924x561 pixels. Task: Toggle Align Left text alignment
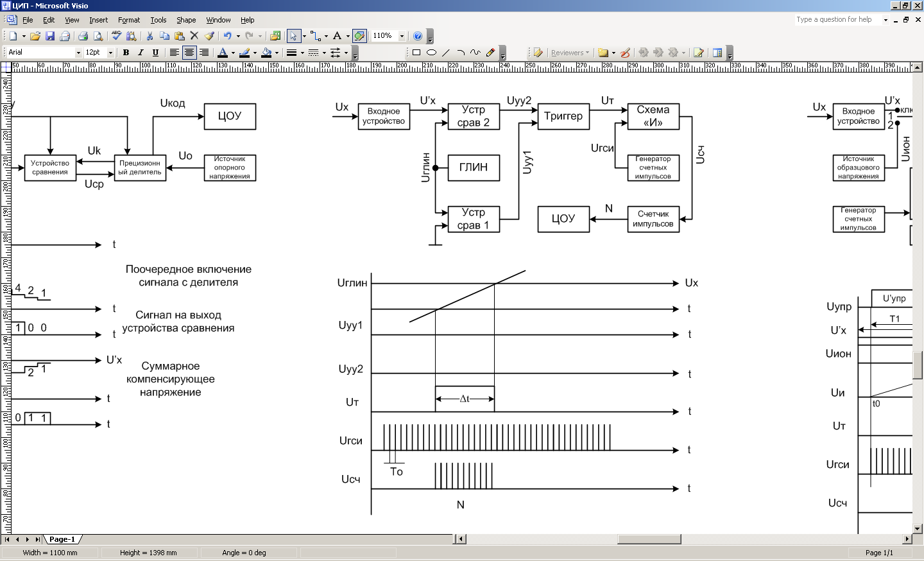(174, 53)
